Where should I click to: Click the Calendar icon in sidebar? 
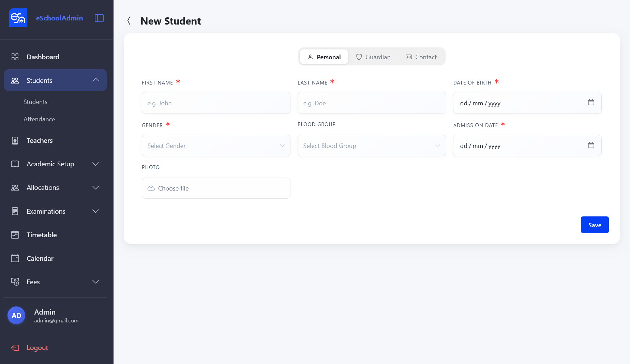(x=15, y=258)
